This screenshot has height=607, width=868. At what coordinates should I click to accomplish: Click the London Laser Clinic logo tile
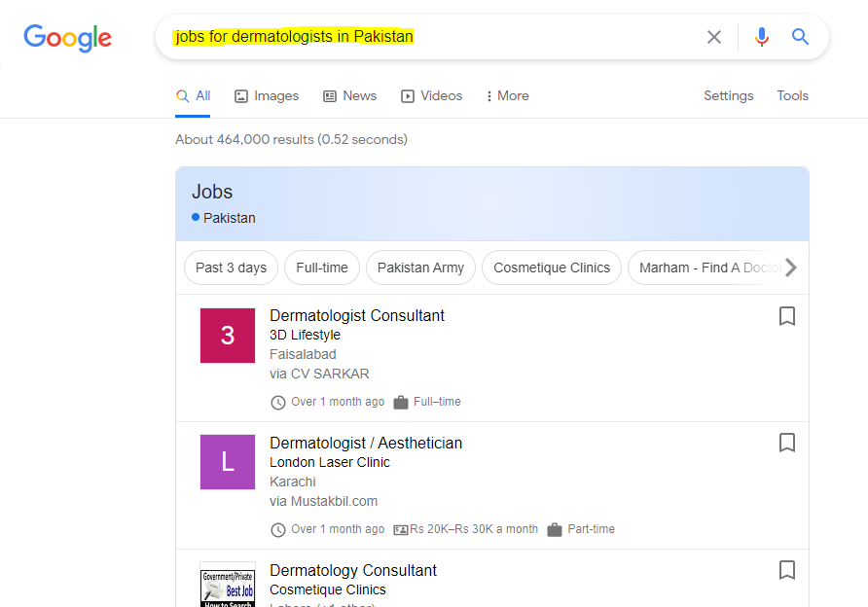pyautogui.click(x=228, y=462)
